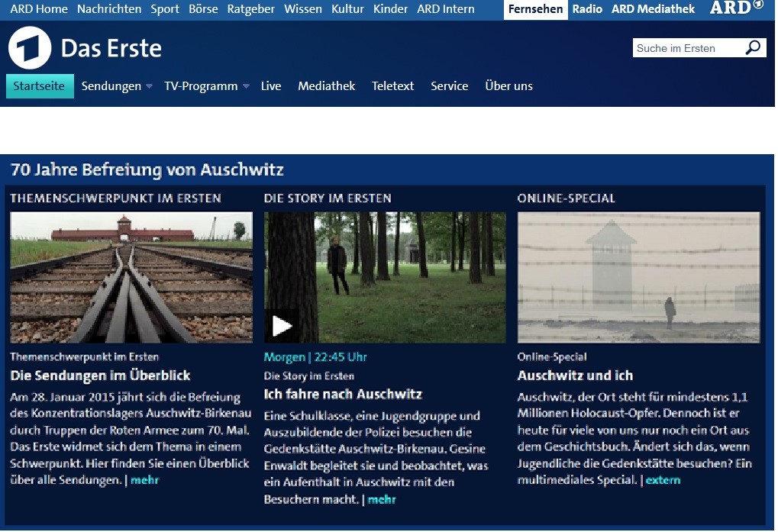Open ARD Home in the top bar
This screenshot has height=532, width=778.
39,9
